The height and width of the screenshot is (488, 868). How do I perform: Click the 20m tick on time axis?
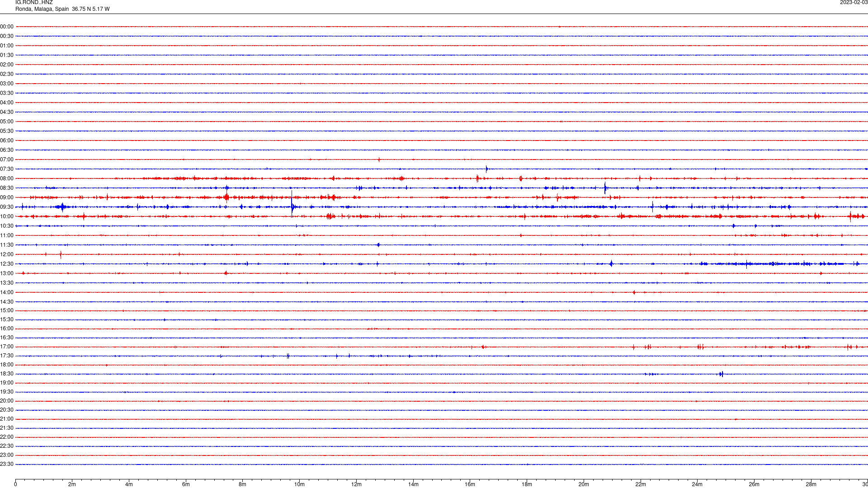584,484
